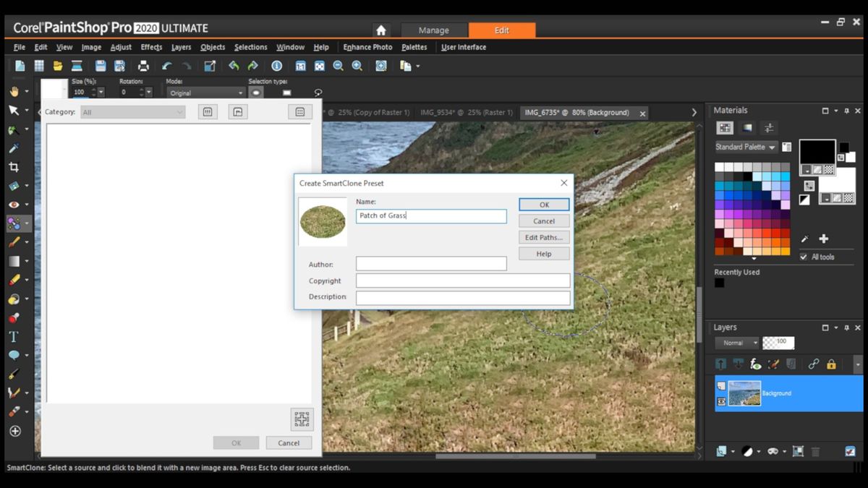
Task: Switch to the Manage tab
Action: click(434, 30)
